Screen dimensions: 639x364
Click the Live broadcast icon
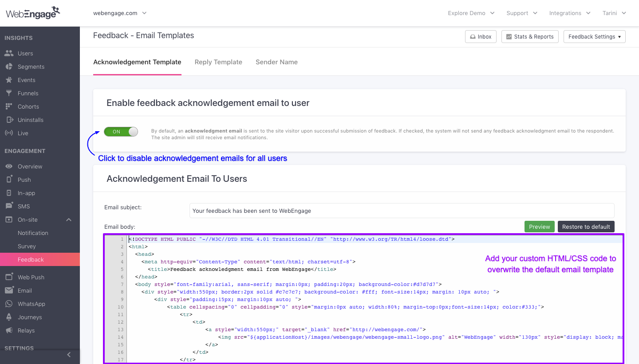coord(9,133)
